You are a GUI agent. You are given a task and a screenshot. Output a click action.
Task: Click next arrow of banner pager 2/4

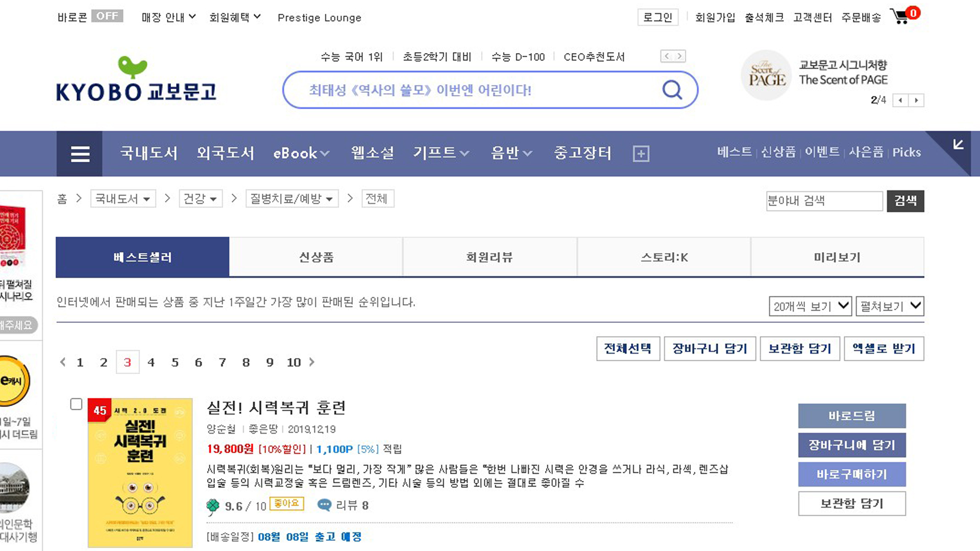916,101
